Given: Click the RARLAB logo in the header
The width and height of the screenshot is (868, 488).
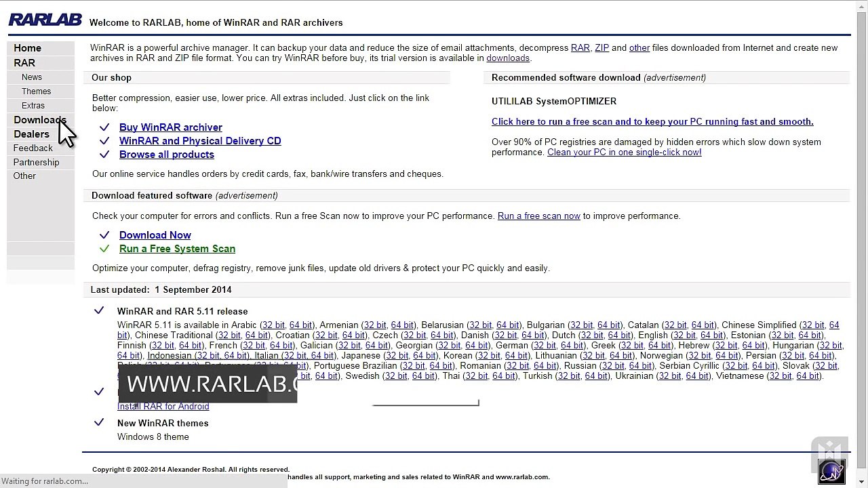Looking at the screenshot, I should coord(45,20).
